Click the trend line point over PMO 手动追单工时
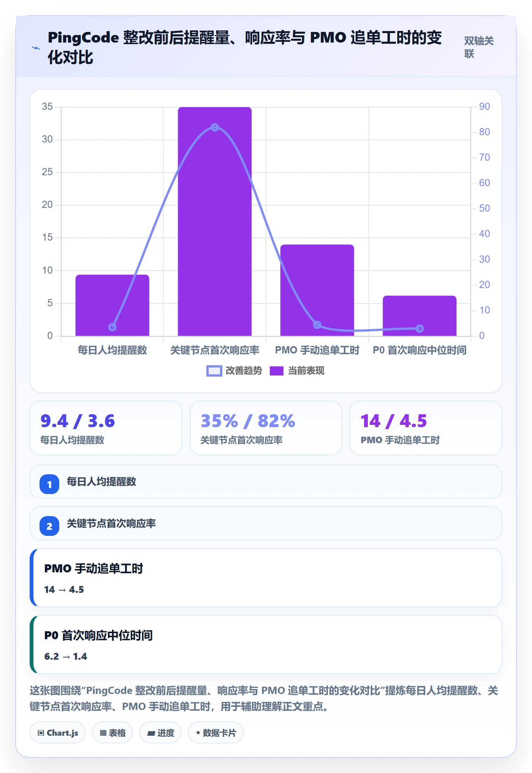Image resolution: width=532 pixels, height=773 pixels. pyautogui.click(x=317, y=325)
